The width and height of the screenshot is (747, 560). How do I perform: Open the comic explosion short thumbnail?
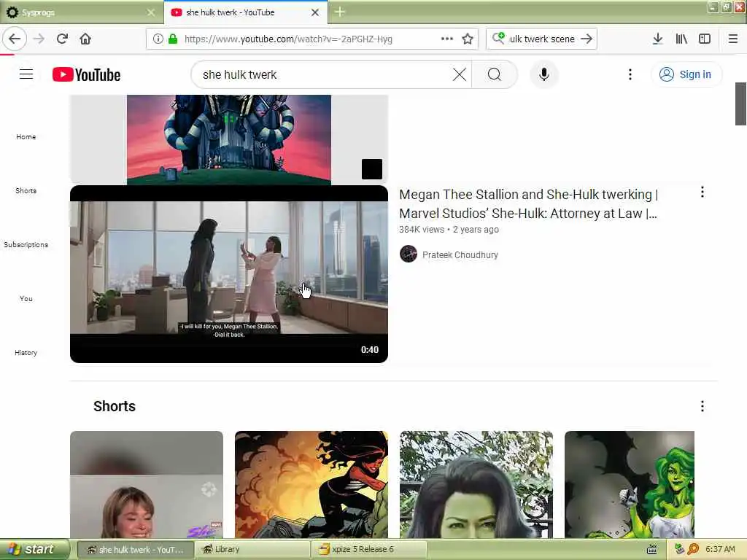[311, 484]
